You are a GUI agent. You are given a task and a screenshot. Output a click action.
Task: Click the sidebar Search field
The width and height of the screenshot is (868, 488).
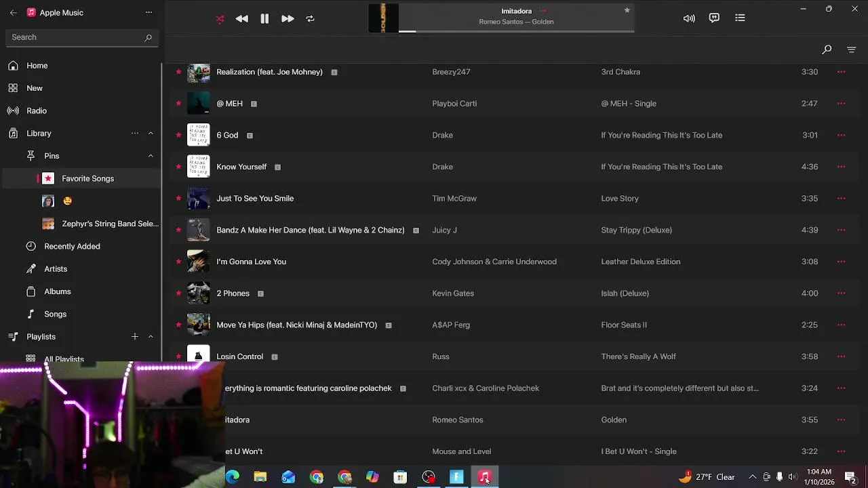pyautogui.click(x=81, y=37)
